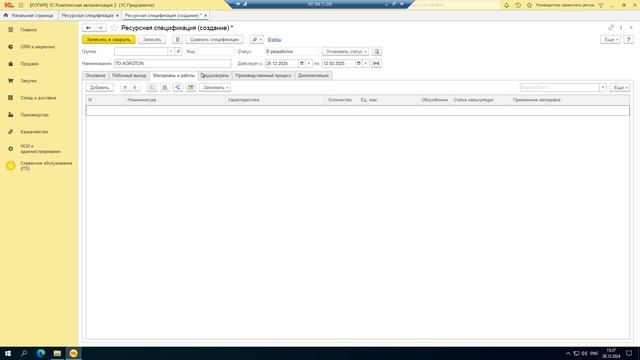Open Производство section in sidebar
The image size is (640, 360).
(x=34, y=115)
